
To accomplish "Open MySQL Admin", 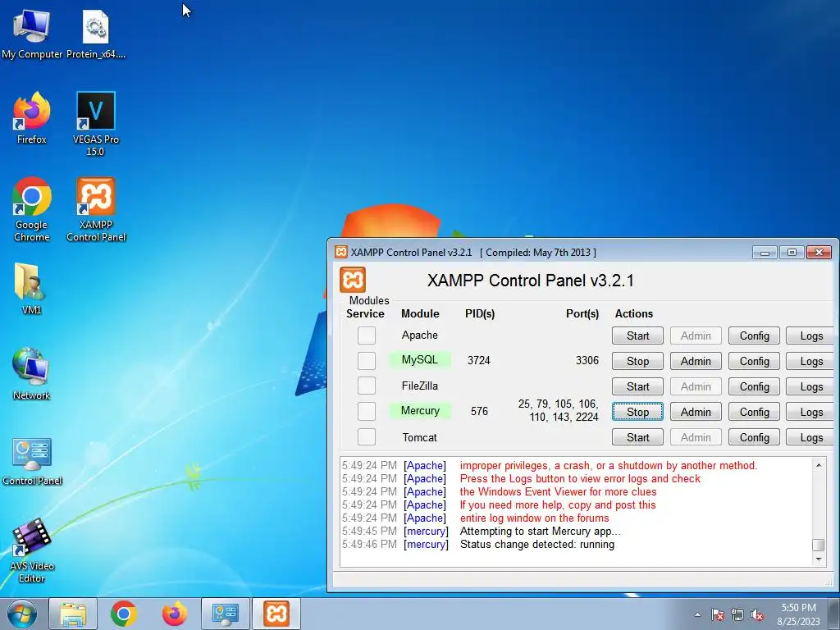I will pyautogui.click(x=696, y=361).
